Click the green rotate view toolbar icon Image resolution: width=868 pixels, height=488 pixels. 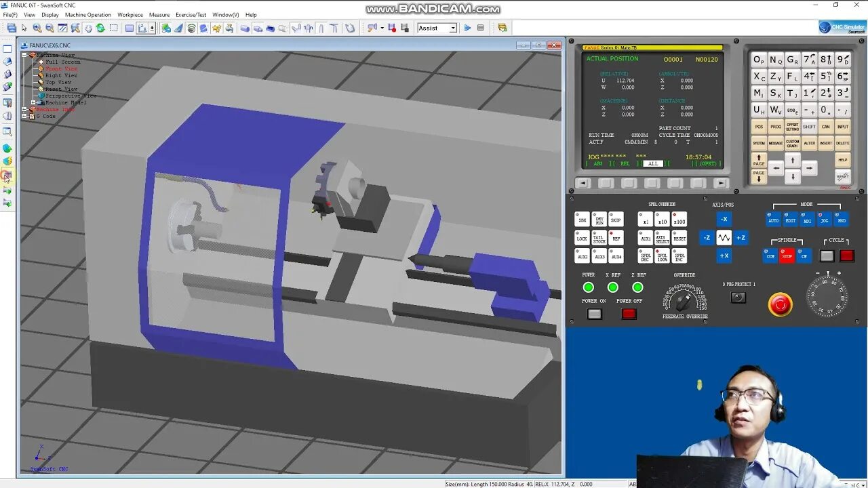pos(100,28)
